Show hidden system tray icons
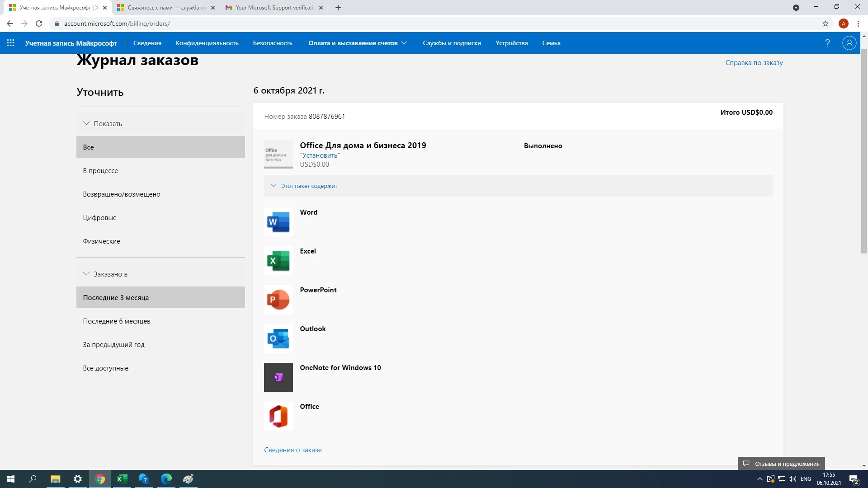868x488 pixels. coord(759,479)
